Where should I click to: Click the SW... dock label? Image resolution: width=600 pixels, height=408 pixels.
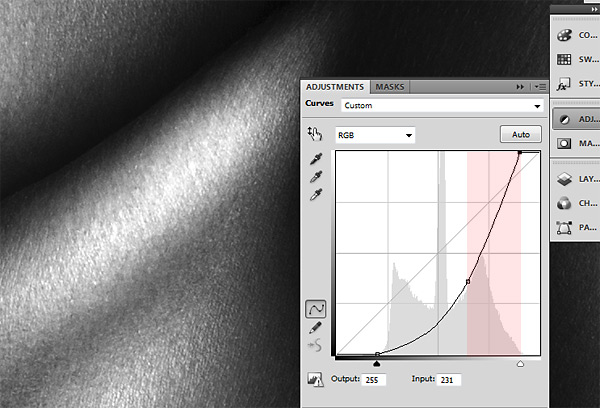[x=589, y=59]
